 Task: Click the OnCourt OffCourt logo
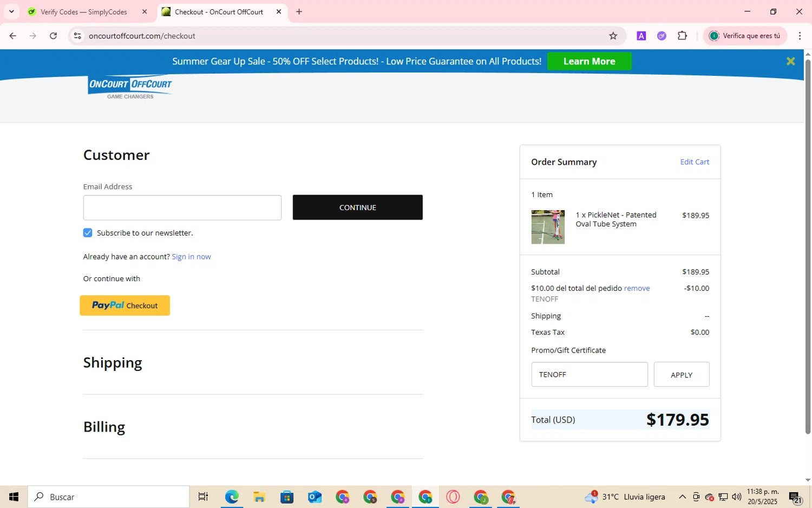(130, 87)
